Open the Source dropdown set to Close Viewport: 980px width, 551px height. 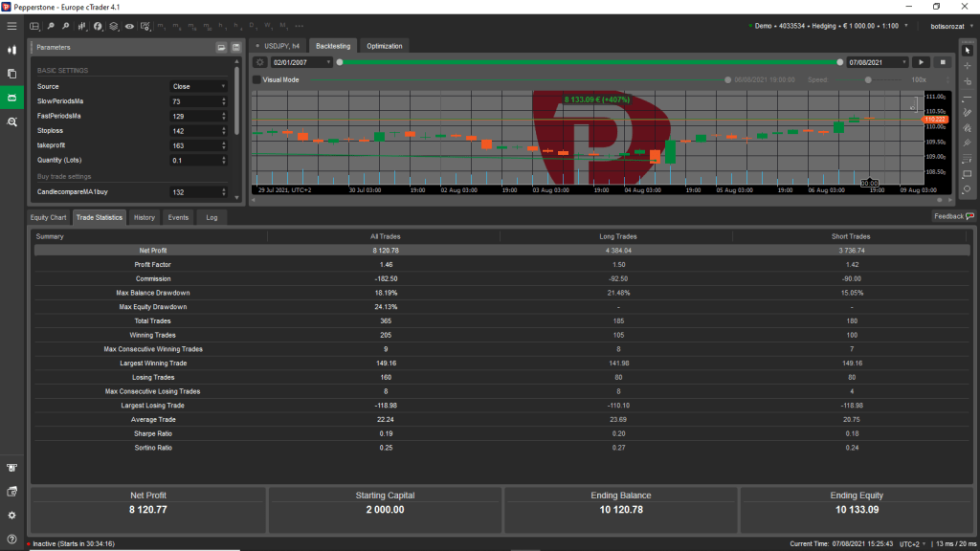[199, 86]
